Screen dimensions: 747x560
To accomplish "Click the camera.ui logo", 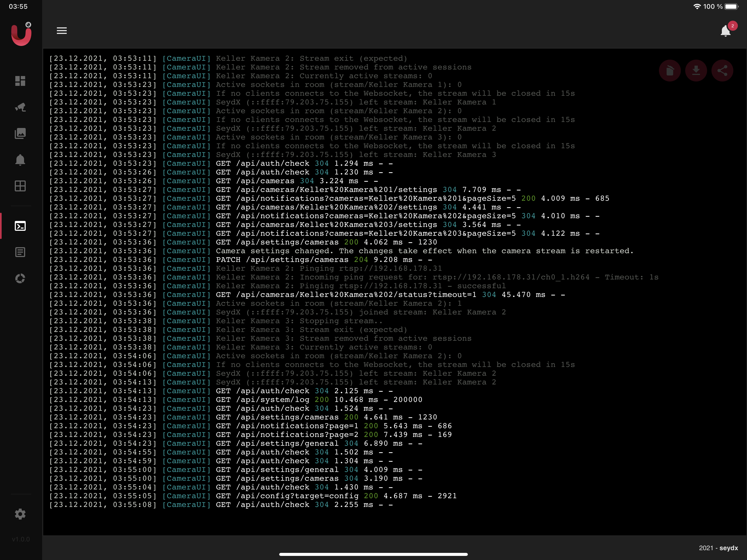I will coord(21,34).
